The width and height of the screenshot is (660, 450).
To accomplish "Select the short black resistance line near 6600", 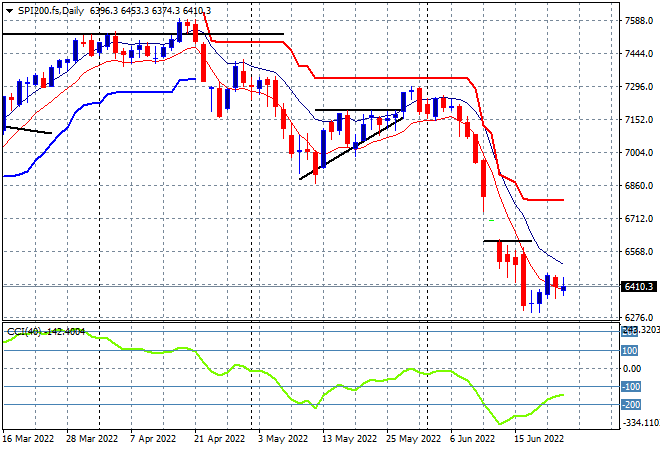I will tap(505, 241).
